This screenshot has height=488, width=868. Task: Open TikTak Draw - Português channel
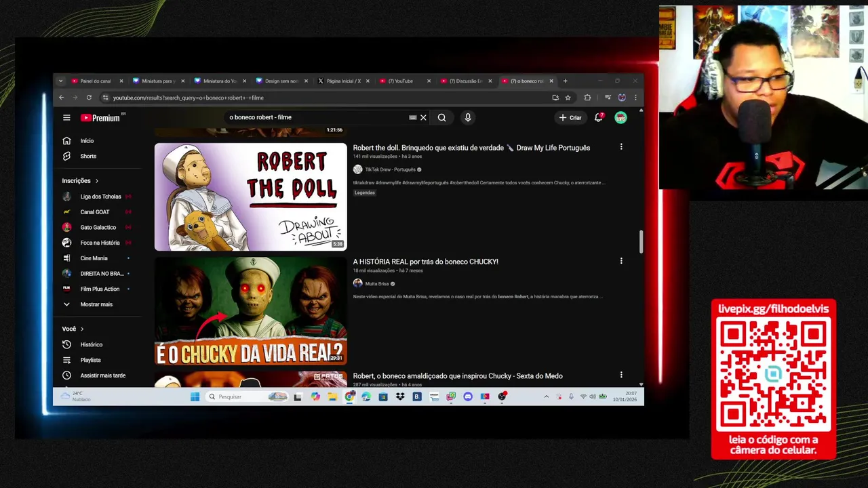pyautogui.click(x=390, y=169)
